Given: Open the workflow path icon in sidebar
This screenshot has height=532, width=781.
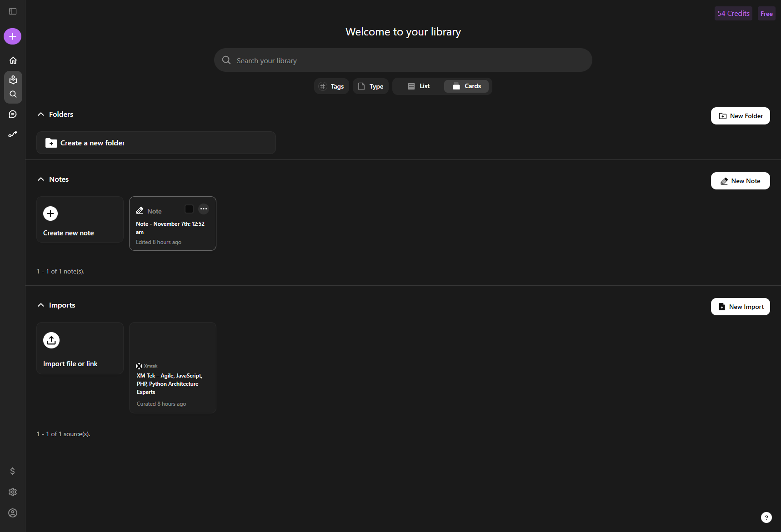Looking at the screenshot, I should 13,134.
